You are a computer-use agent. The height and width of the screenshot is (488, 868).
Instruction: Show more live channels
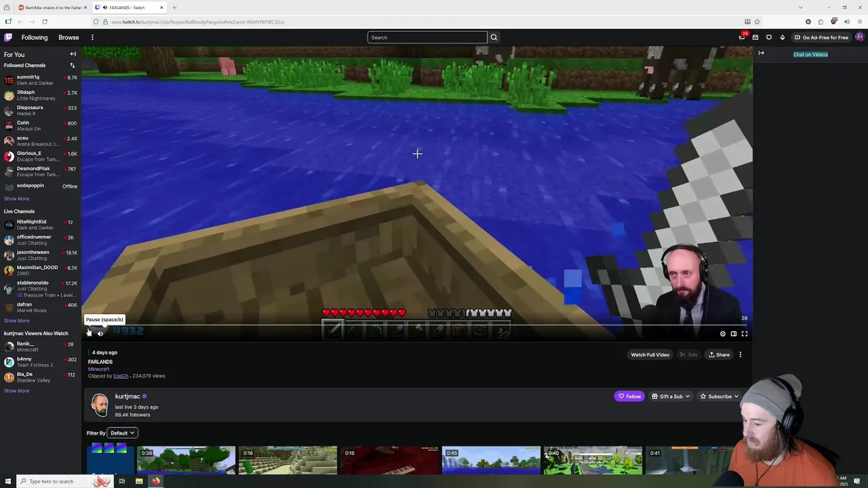click(x=16, y=321)
